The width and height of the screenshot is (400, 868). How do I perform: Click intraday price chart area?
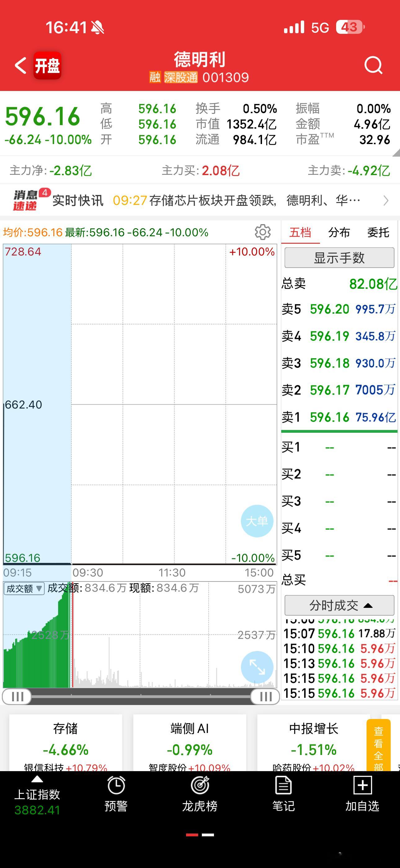pyautogui.click(x=140, y=404)
